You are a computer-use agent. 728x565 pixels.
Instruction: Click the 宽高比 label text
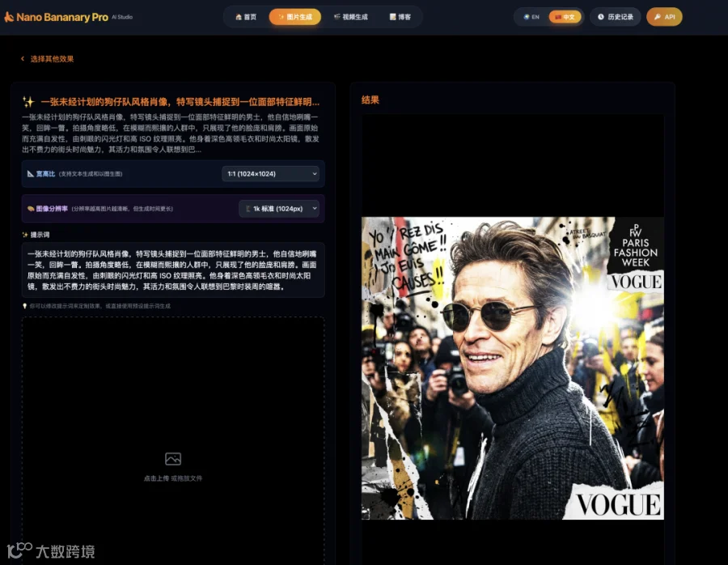click(x=45, y=174)
